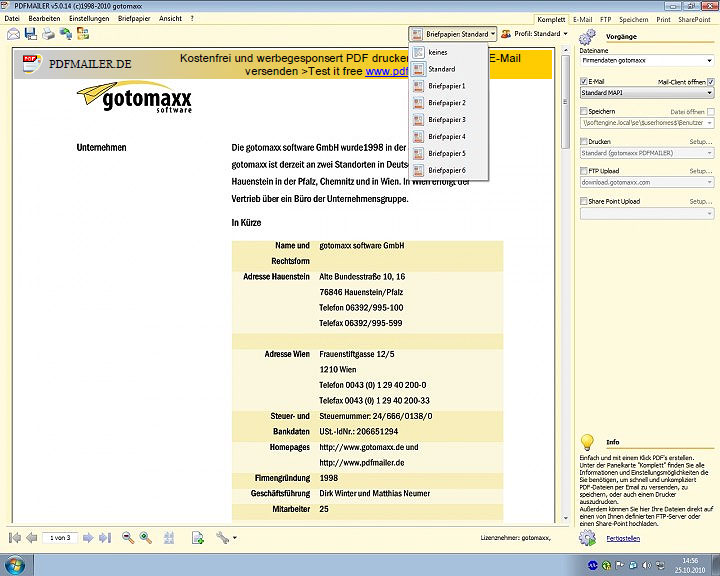Open the Briefpapier: Standard dropdown
The image size is (720, 576).
point(453,34)
